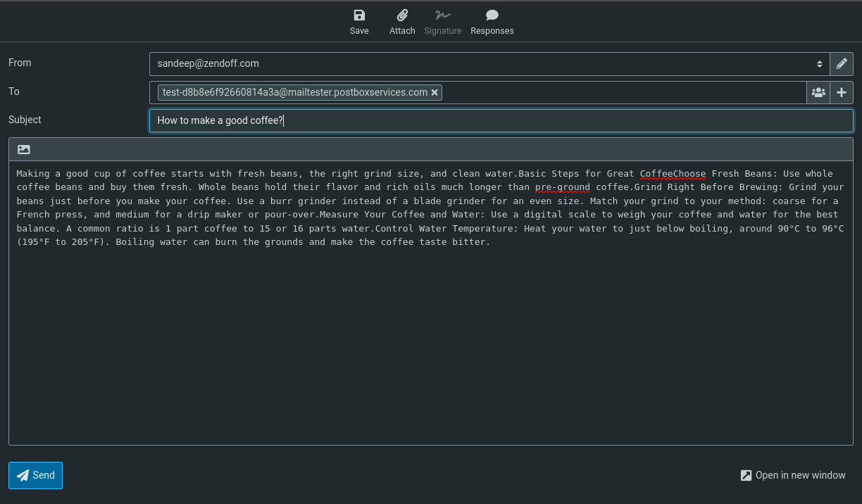This screenshot has width=862, height=504.
Task: Open the From sender dropdown
Action: click(x=489, y=64)
